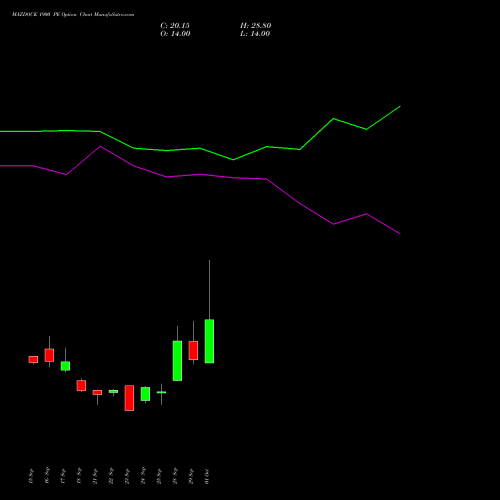Click the '15 Sep' date axis label
500x500 pixels.
(x=31, y=476)
